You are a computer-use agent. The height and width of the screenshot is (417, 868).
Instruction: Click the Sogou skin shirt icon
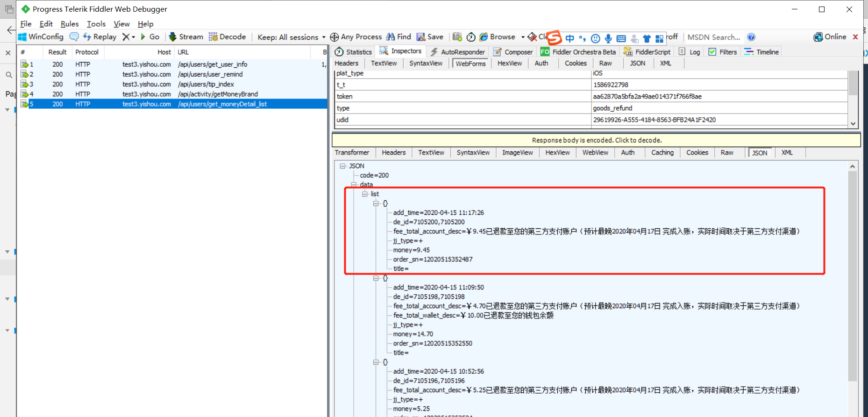point(647,38)
